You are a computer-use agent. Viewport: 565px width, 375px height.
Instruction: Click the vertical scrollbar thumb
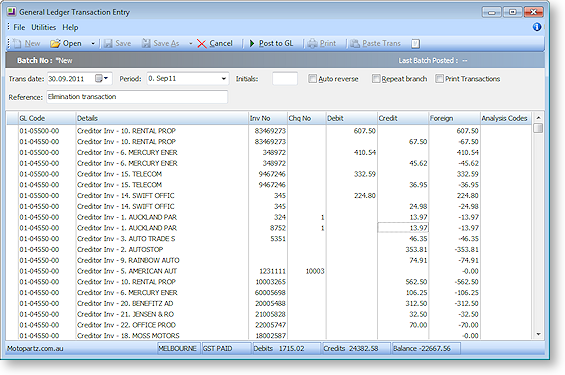[x=538, y=128]
